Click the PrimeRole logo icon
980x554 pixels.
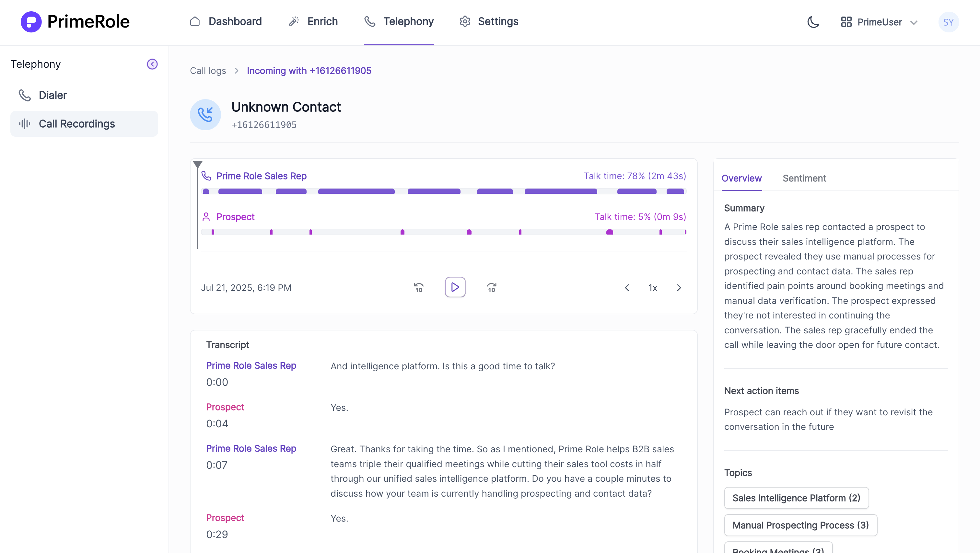[x=31, y=22]
